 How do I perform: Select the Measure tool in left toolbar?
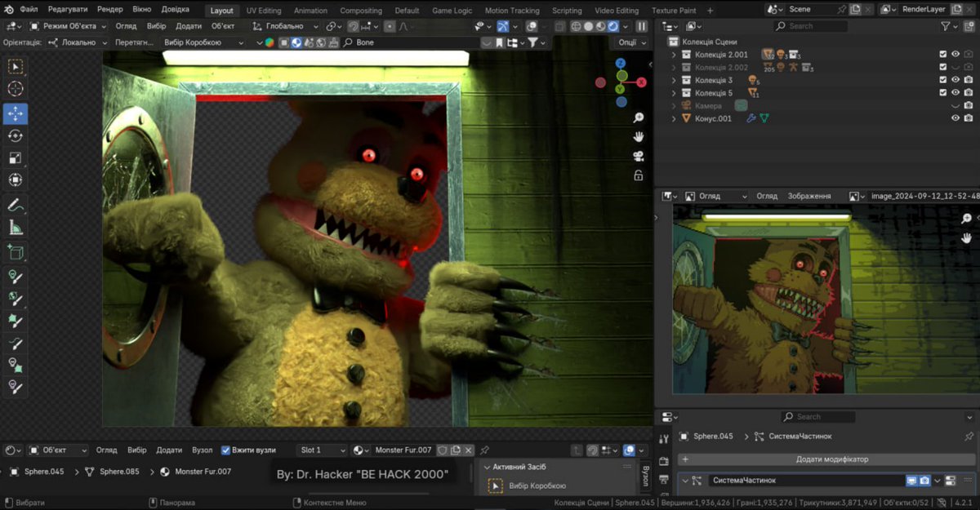pyautogui.click(x=16, y=228)
